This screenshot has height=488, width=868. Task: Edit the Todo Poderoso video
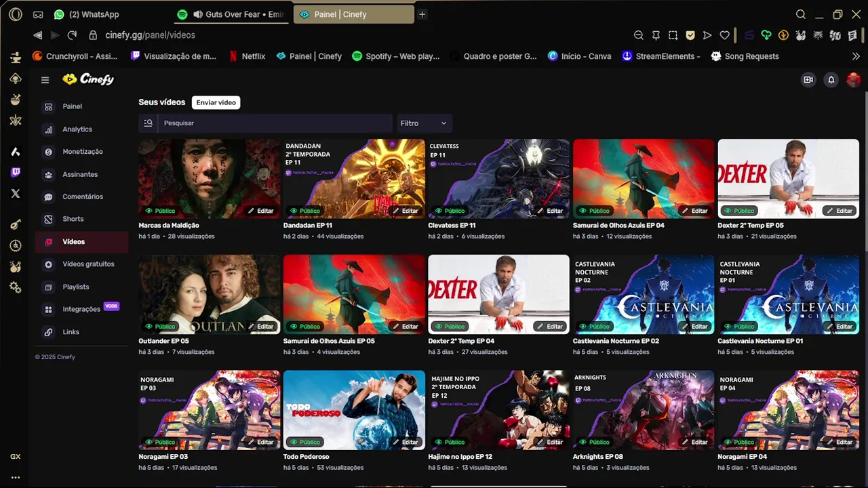coord(406,442)
